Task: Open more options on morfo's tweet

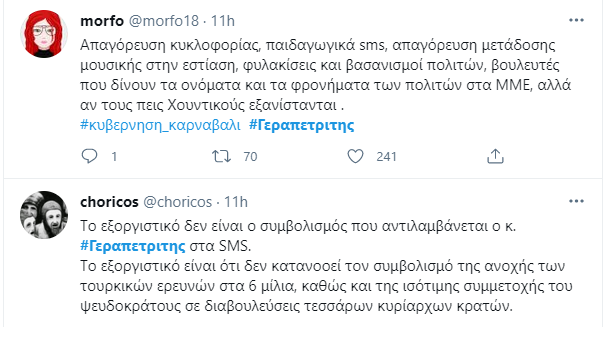Action: [576, 20]
